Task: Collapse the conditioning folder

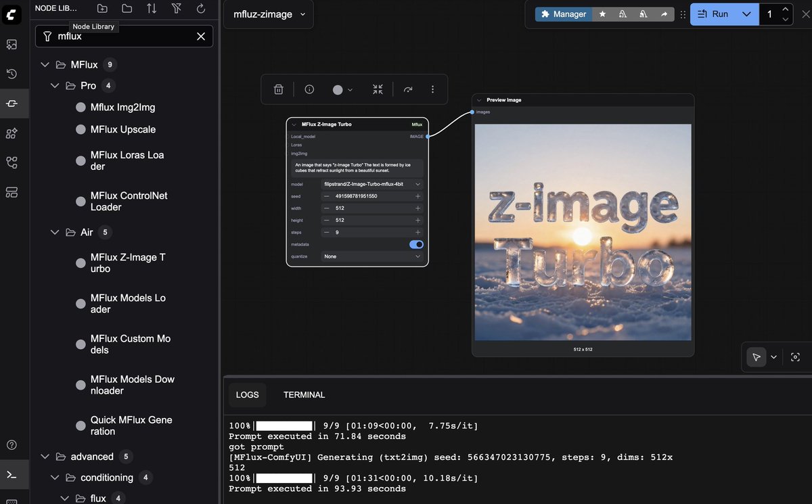Action: click(55, 478)
